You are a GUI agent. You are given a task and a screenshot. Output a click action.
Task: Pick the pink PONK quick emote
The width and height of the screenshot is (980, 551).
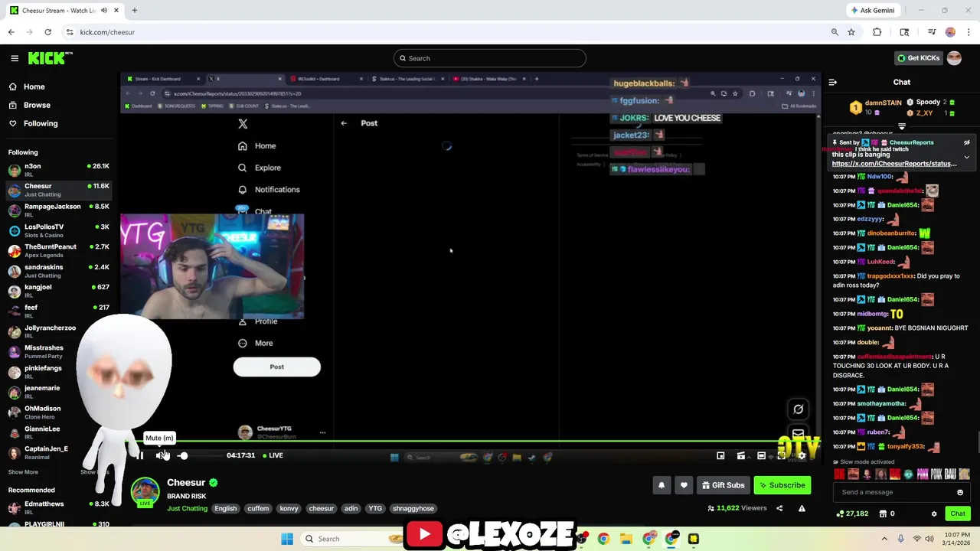[x=923, y=474]
